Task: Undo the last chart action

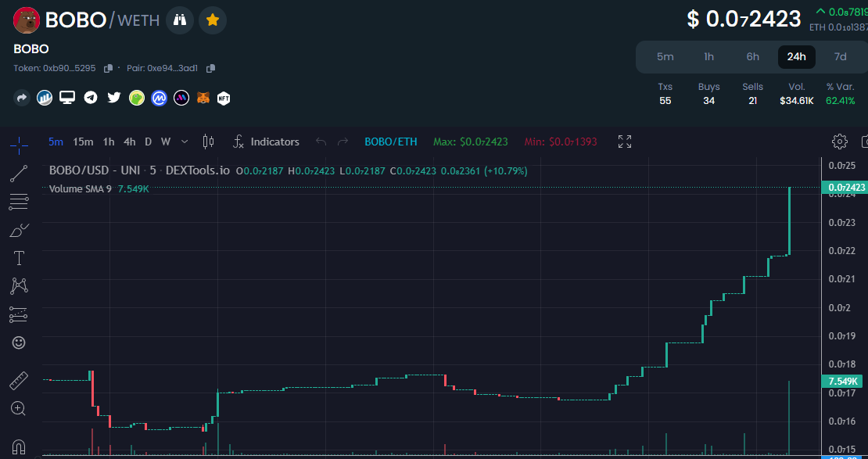Action: click(321, 142)
